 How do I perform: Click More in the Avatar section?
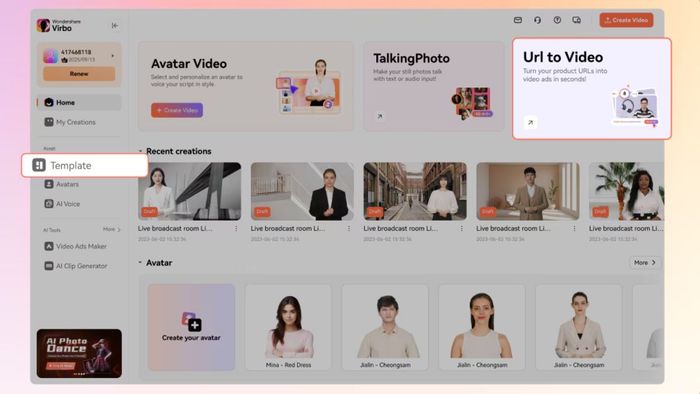click(x=645, y=263)
